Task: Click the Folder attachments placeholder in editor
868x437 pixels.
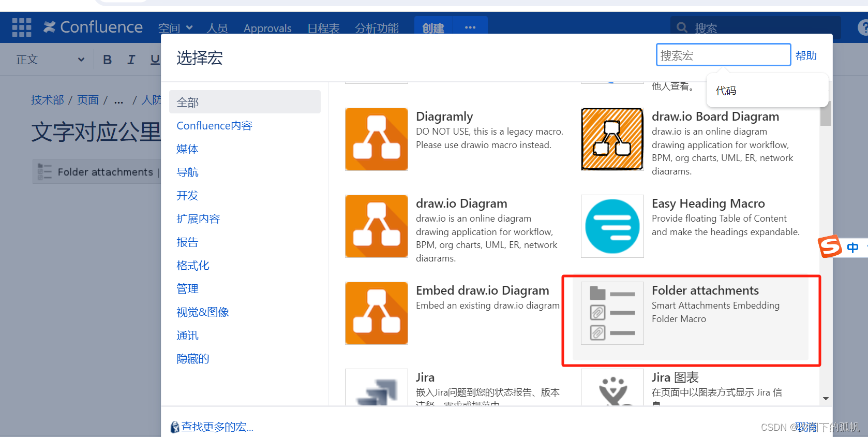Action: pos(97,172)
